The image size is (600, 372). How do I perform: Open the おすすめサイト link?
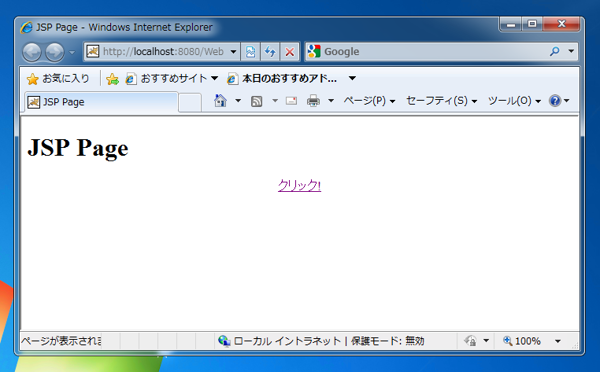click(172, 79)
